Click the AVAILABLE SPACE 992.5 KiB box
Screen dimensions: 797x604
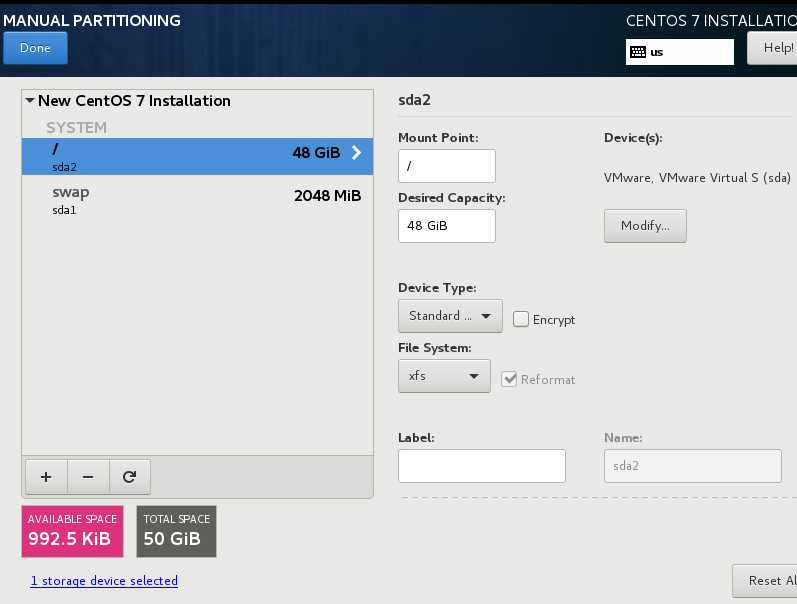72,531
